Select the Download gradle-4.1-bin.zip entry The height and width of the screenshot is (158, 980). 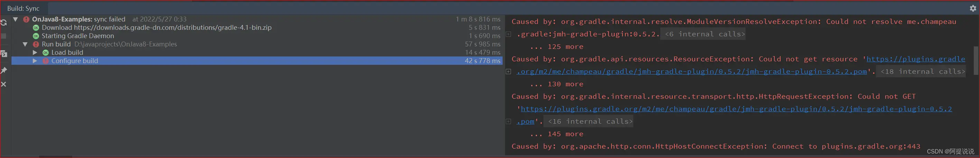click(x=156, y=27)
